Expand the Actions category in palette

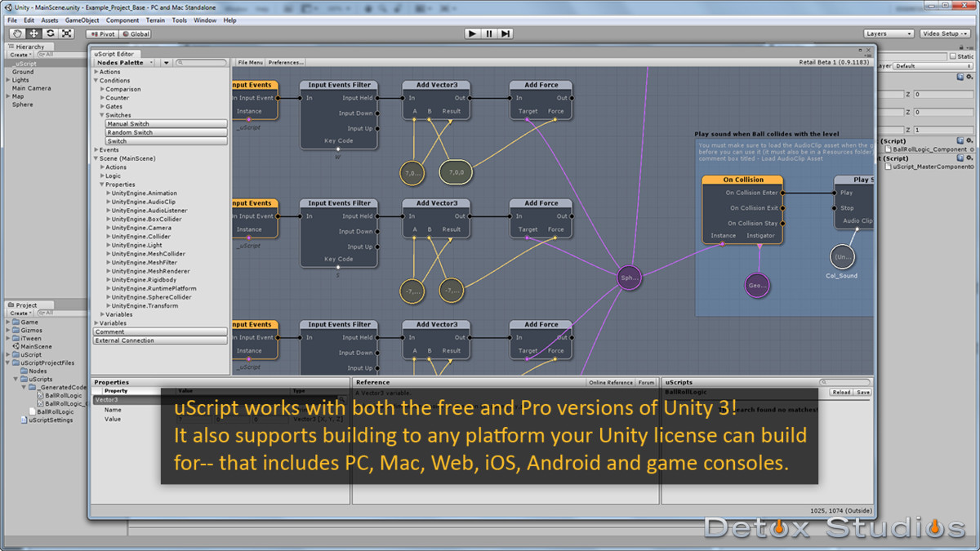96,72
